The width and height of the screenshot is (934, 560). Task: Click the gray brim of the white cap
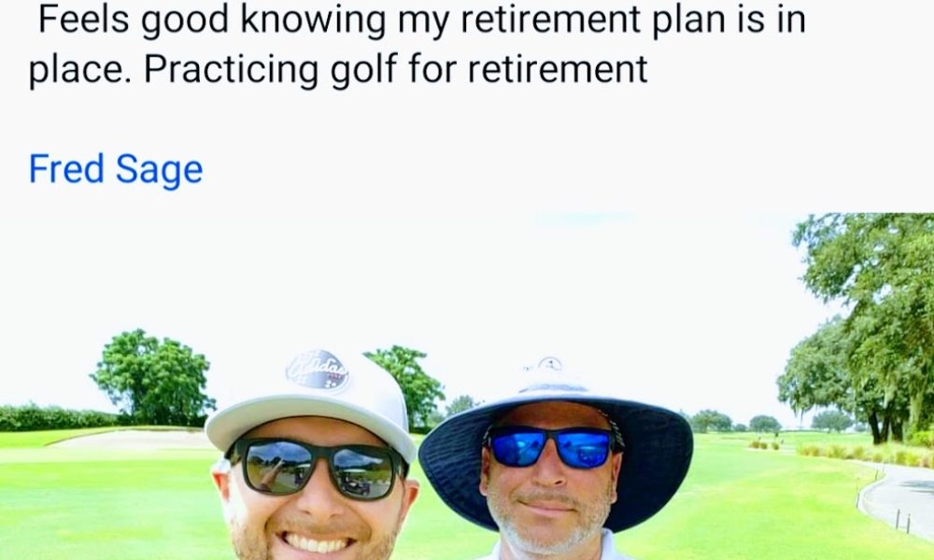coord(310,420)
